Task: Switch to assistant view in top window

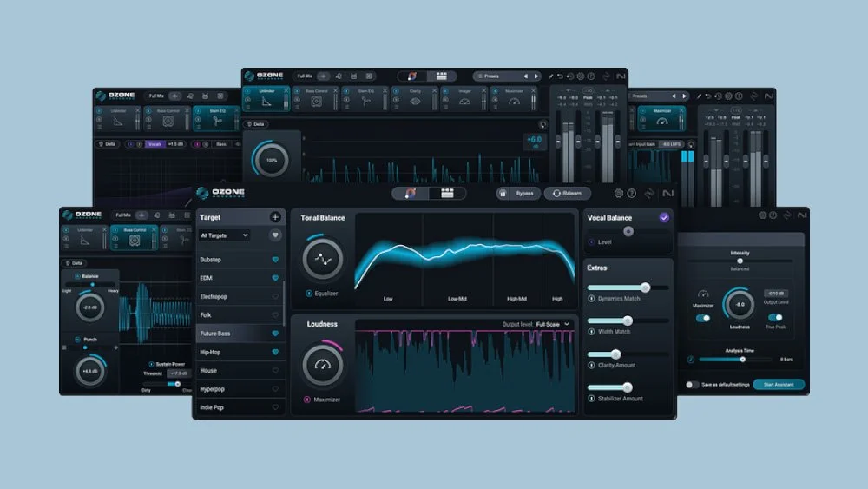Action: point(412,76)
